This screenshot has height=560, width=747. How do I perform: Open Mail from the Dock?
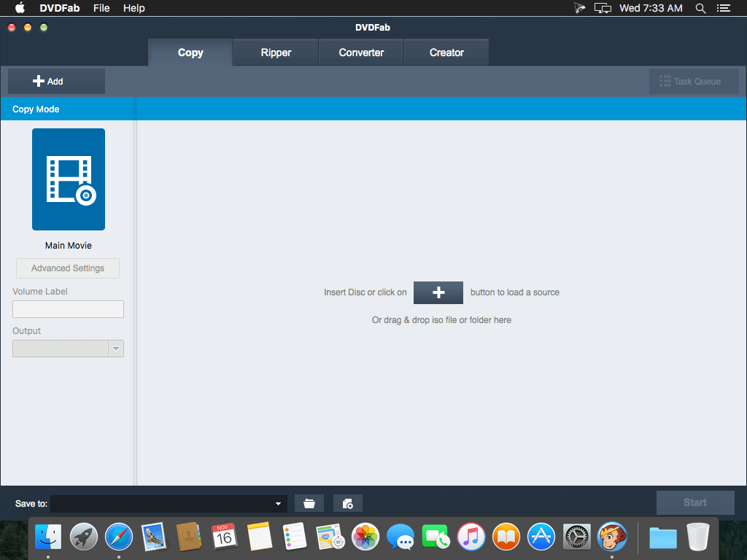154,537
